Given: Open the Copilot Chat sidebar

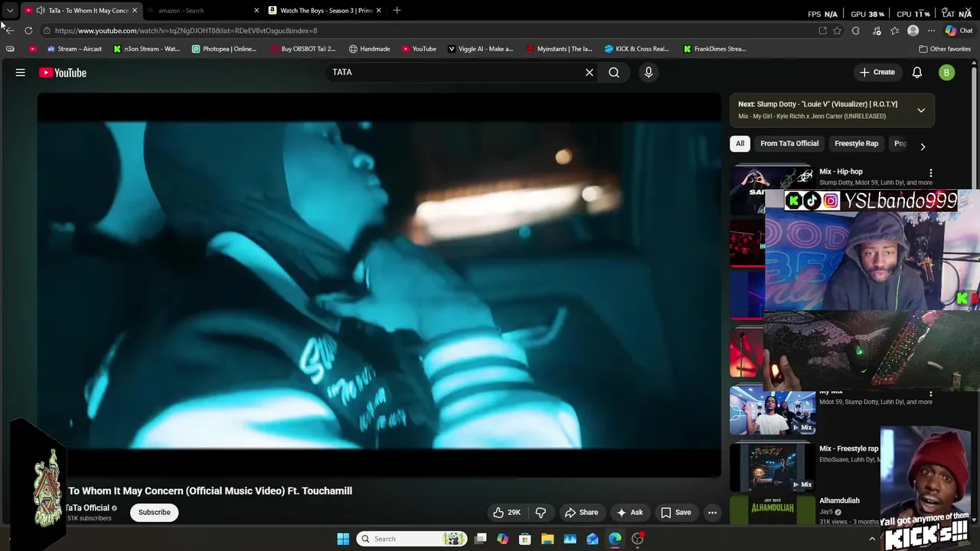Looking at the screenshot, I should tap(959, 31).
